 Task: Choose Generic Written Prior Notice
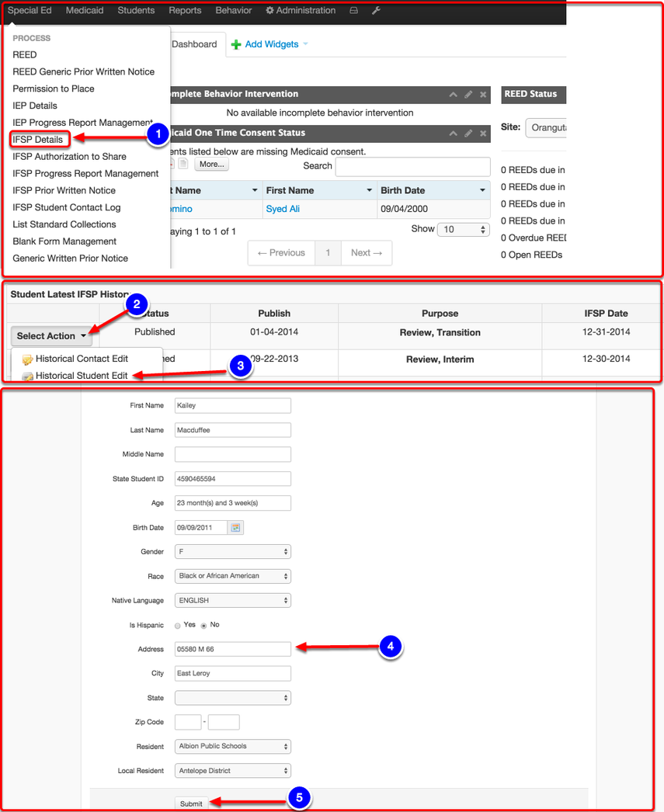pos(70,259)
